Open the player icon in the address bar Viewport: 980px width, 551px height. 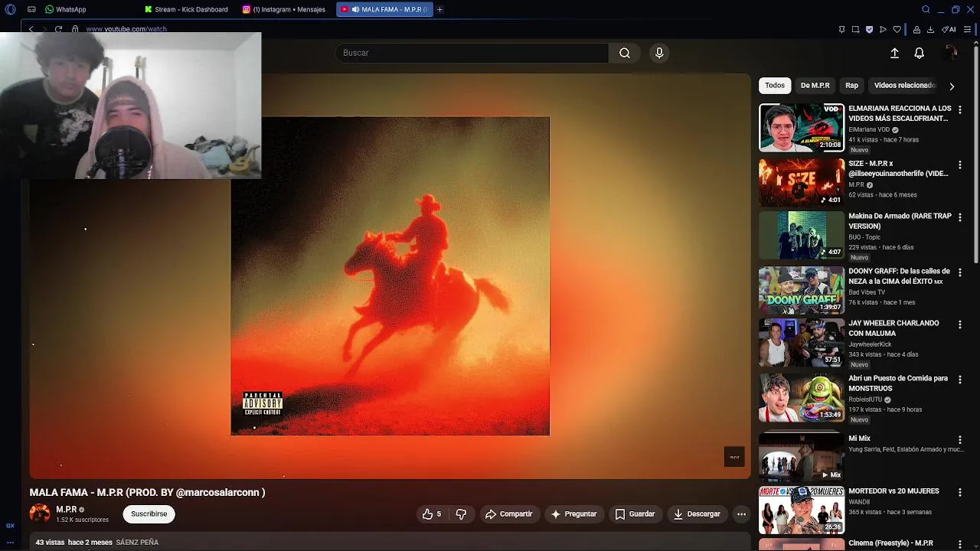click(883, 29)
